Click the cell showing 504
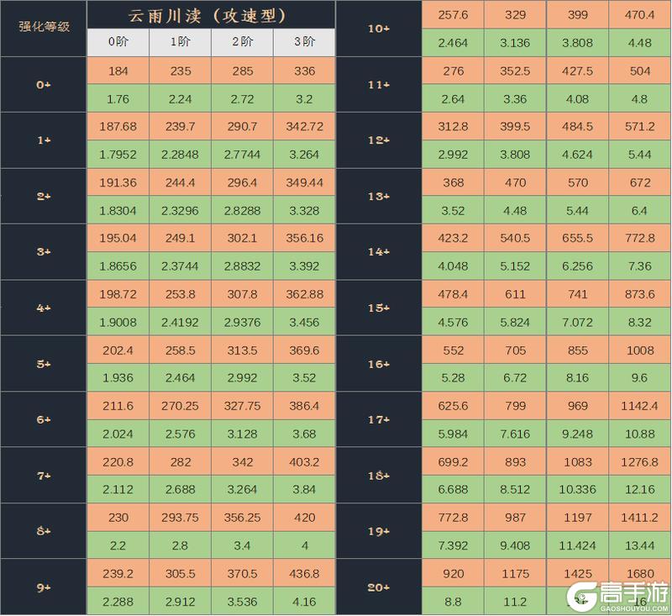This screenshot has width=672, height=616. point(640,71)
